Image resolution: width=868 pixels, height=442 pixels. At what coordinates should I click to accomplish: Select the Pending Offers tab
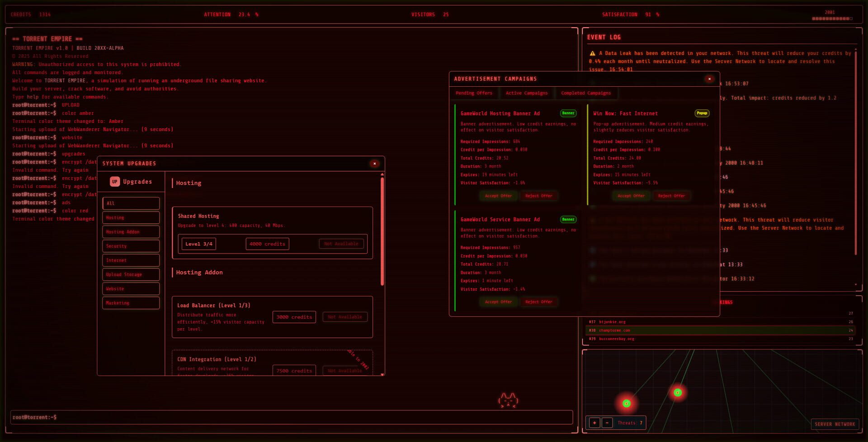tap(475, 93)
